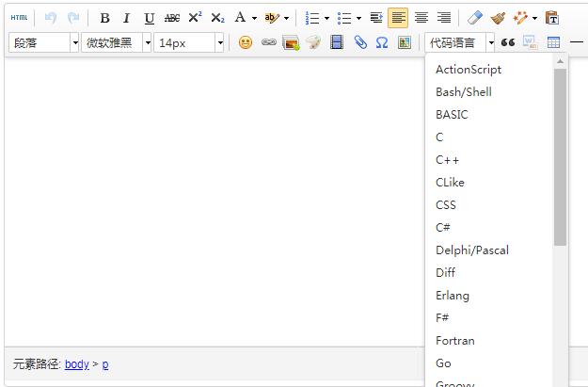Click paste as plain text icon

coord(552,18)
